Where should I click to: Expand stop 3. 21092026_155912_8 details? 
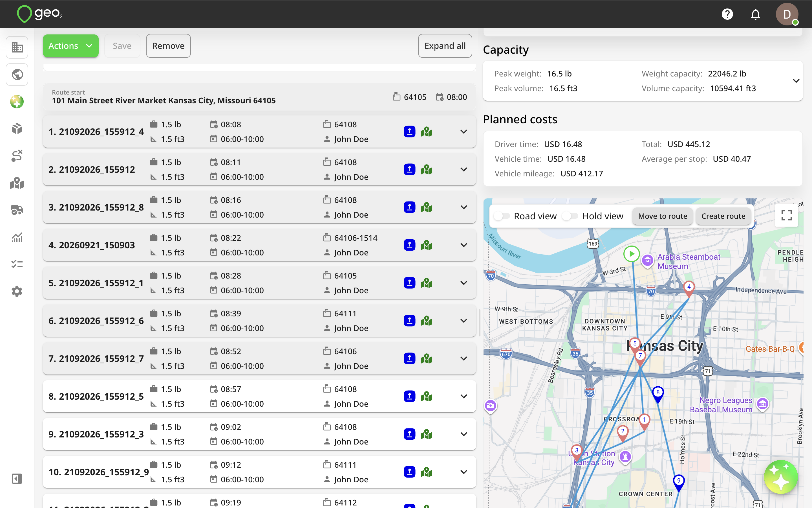point(464,207)
